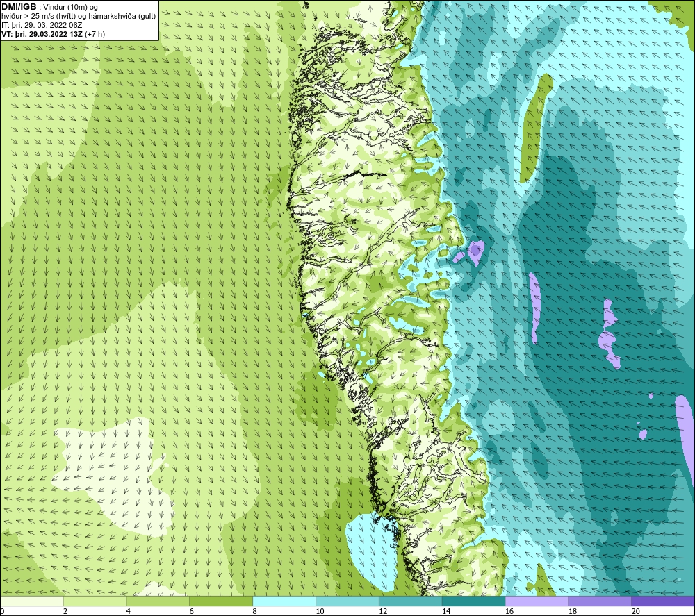Click the 'IT: þri. 29. 03. 2022 06Z' line
695x616 pixels.
pyautogui.click(x=42, y=25)
